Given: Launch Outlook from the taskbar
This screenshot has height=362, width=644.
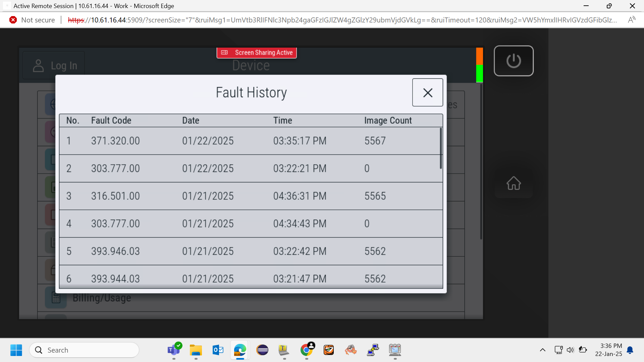Looking at the screenshot, I should click(x=218, y=350).
